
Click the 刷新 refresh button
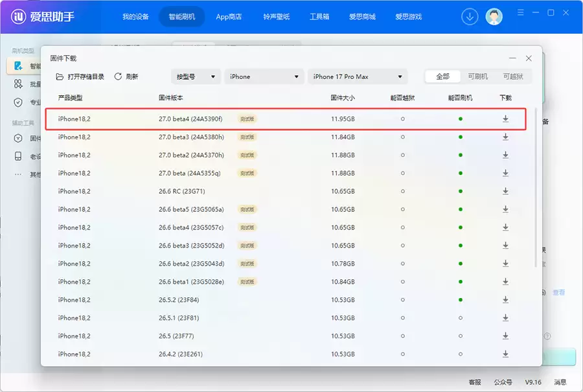[x=126, y=76]
